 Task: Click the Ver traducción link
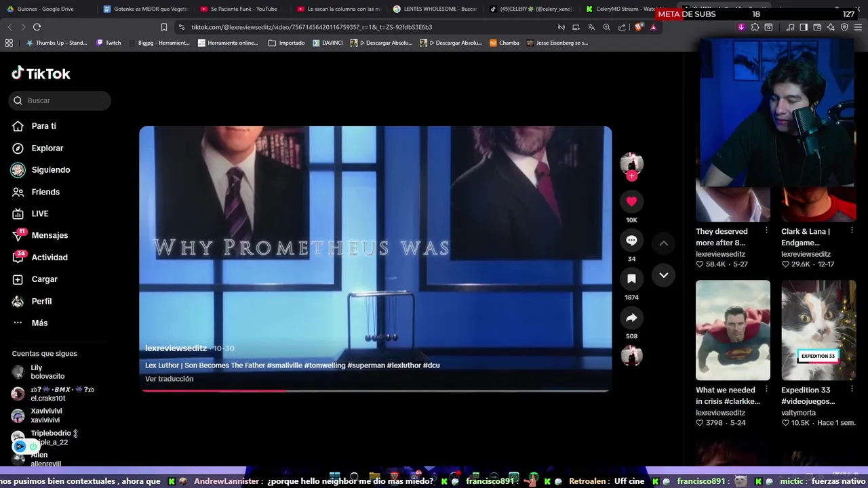tap(169, 379)
